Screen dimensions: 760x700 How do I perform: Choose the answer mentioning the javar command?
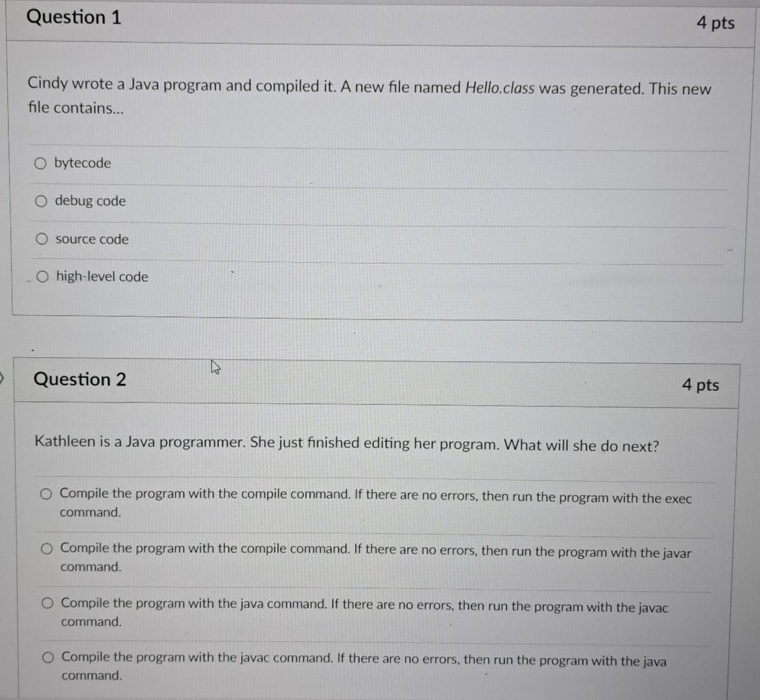[47, 548]
